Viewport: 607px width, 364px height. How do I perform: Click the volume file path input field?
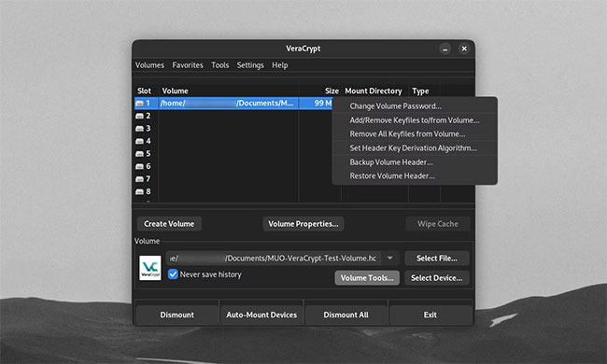tap(274, 258)
